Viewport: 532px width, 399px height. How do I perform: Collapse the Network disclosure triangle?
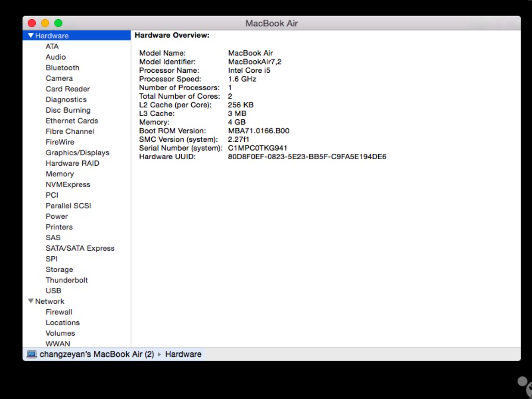31,301
